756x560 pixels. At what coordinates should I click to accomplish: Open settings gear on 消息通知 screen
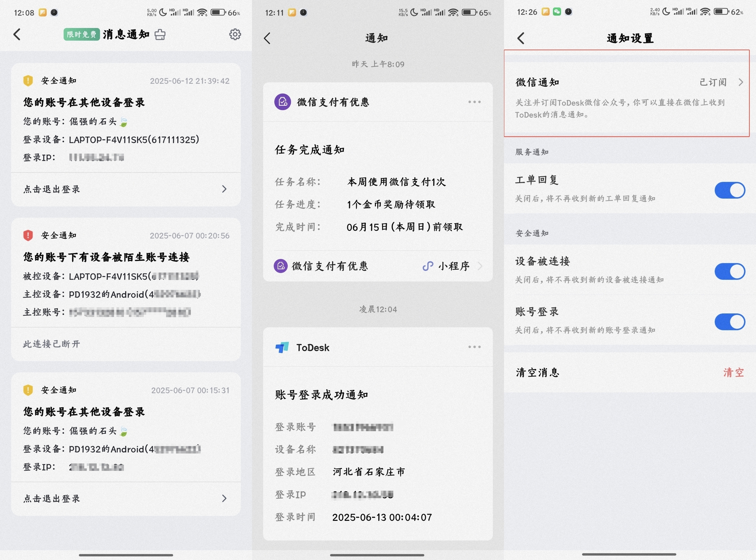(x=235, y=34)
